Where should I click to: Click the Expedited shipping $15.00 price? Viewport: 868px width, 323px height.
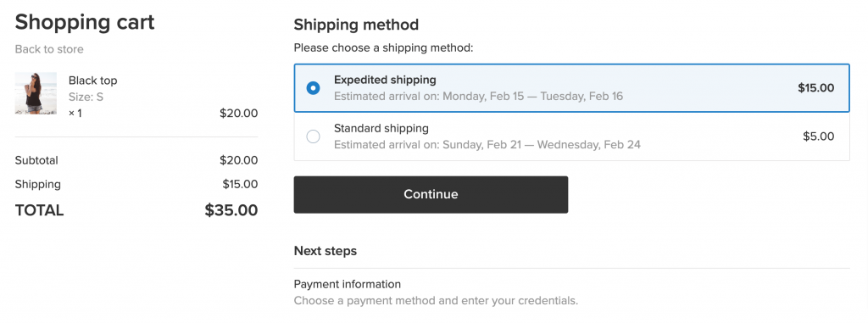tap(816, 87)
